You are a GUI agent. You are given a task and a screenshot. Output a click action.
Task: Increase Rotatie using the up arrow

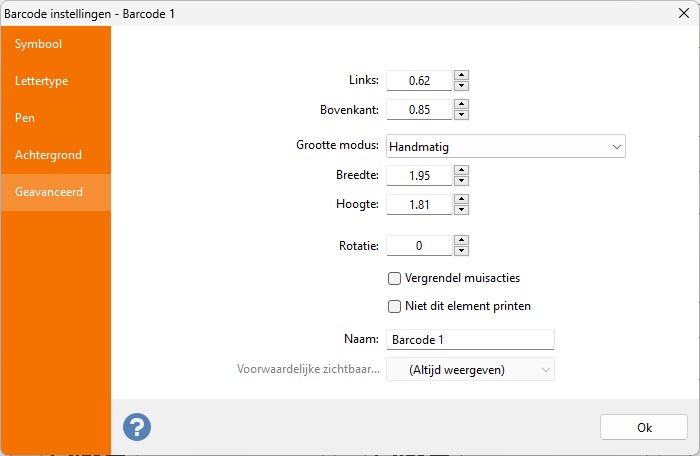click(461, 240)
